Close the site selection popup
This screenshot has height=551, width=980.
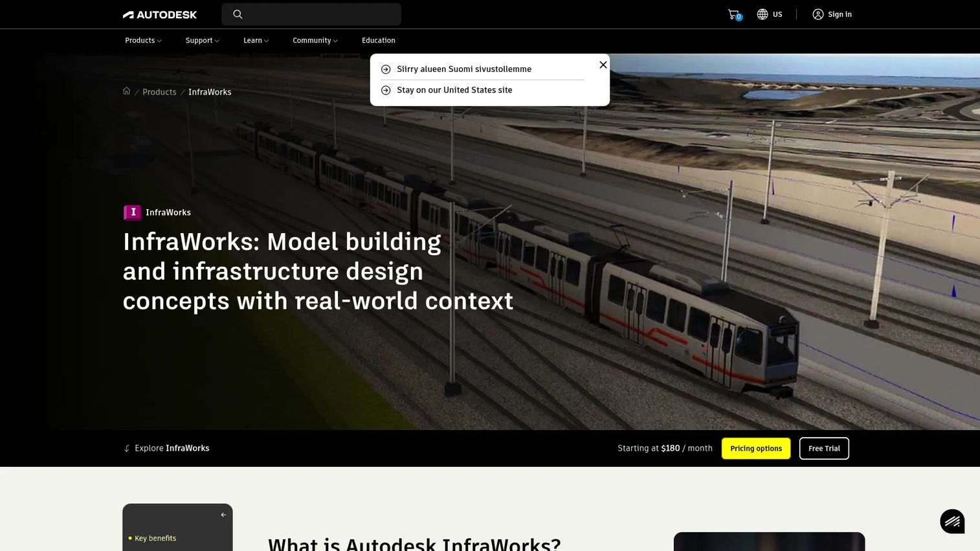coord(603,65)
